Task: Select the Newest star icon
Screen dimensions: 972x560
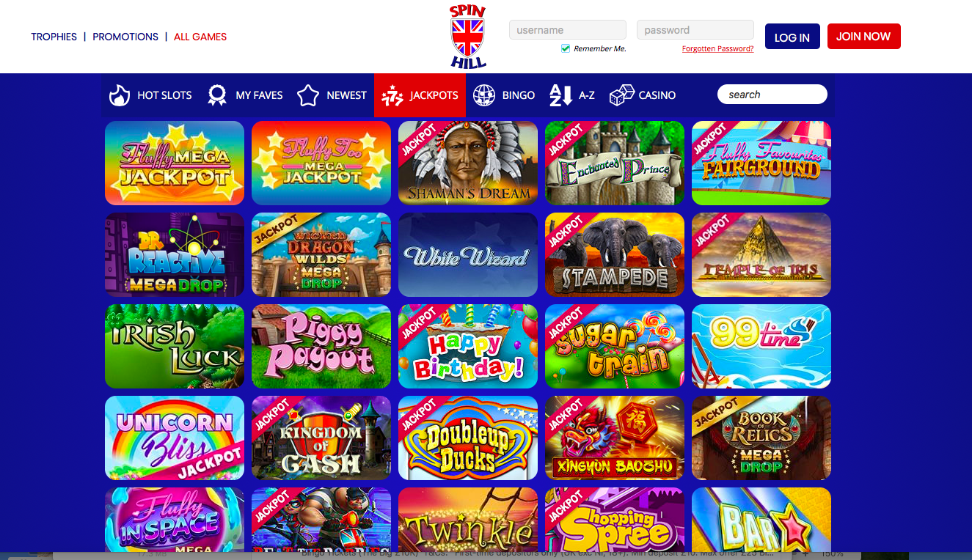Action: click(x=308, y=95)
